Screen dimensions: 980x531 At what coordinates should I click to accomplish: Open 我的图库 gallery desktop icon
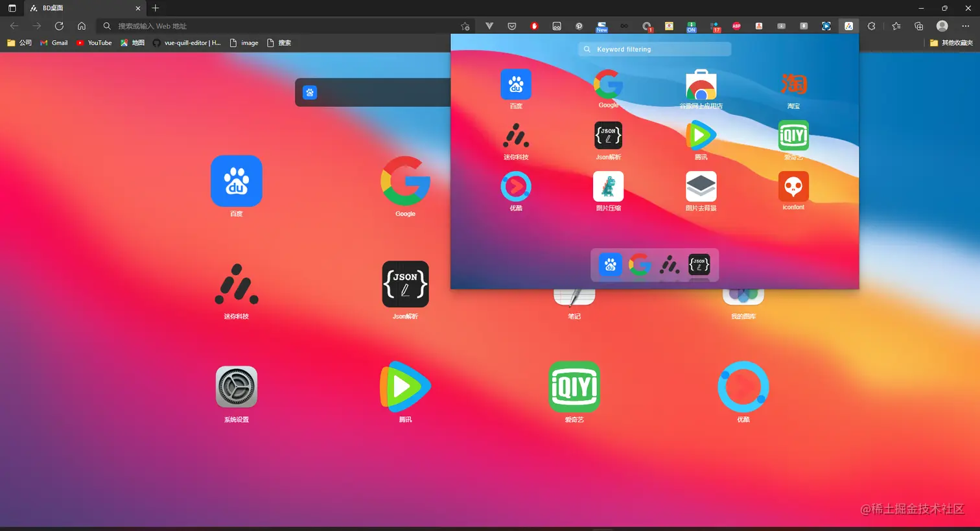(x=743, y=297)
